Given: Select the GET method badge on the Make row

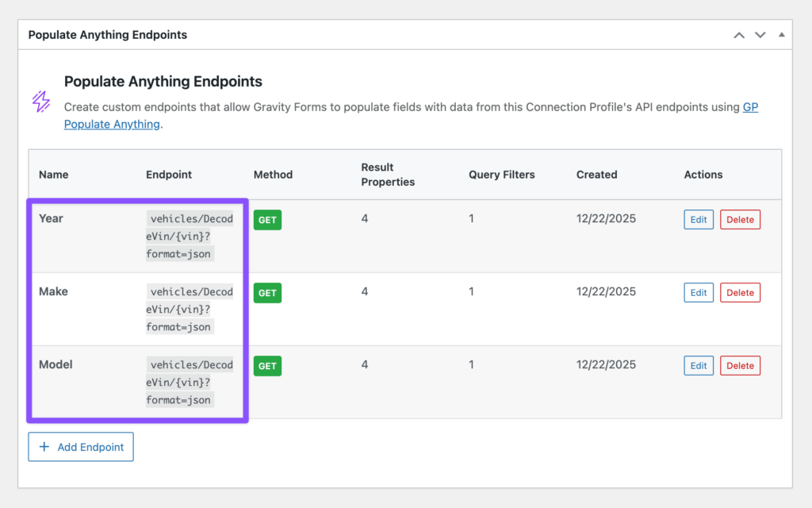Looking at the screenshot, I should coord(267,293).
